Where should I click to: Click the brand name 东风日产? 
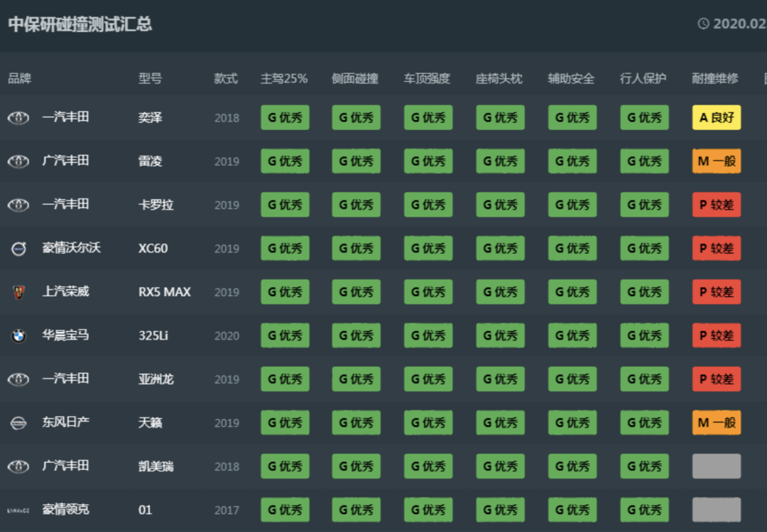point(65,422)
